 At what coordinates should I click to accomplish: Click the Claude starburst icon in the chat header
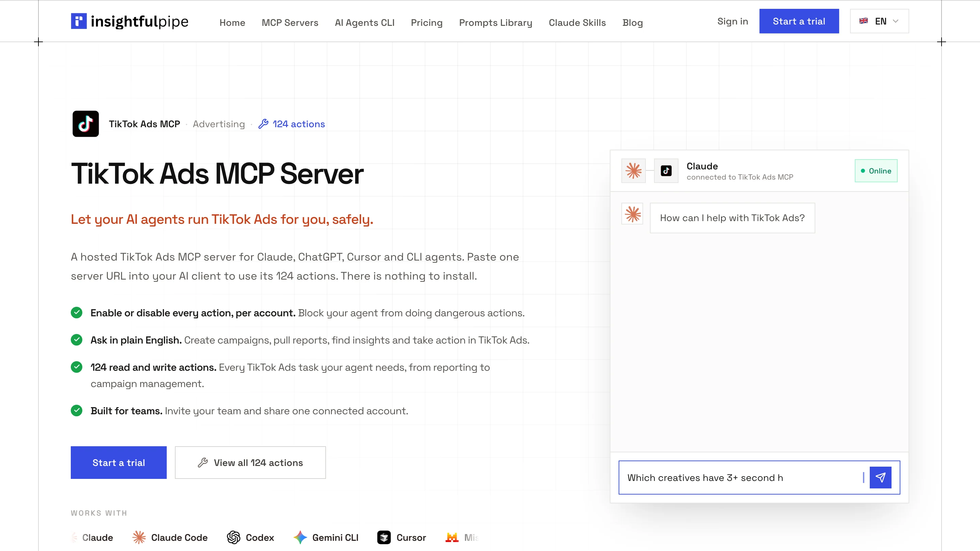click(x=633, y=171)
